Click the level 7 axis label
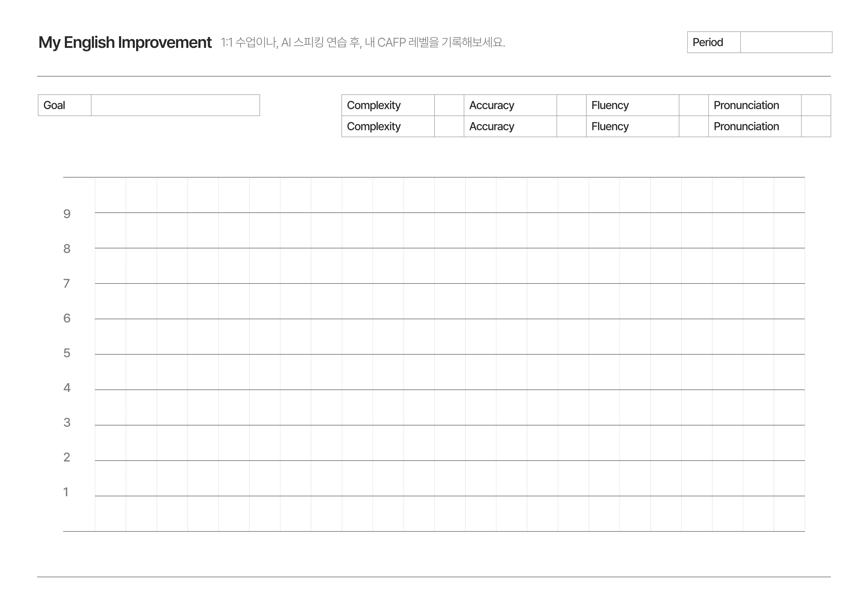The height and width of the screenshot is (613, 868). tap(67, 283)
